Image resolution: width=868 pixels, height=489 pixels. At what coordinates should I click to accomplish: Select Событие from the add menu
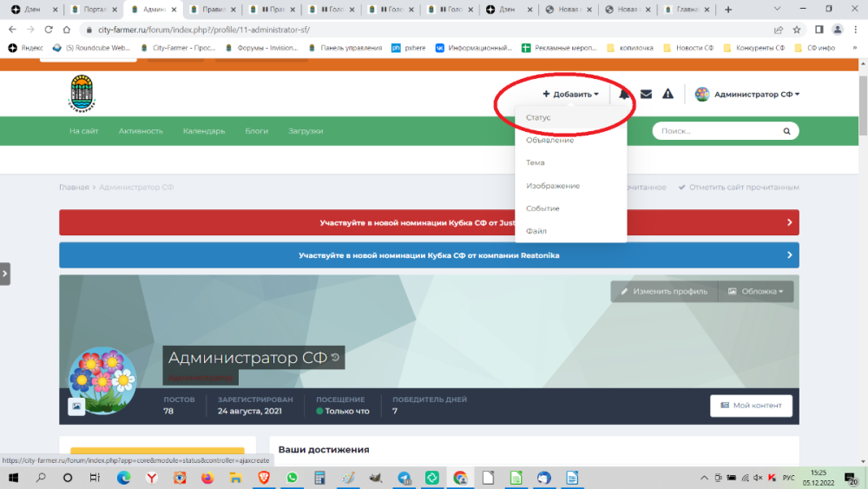542,208
